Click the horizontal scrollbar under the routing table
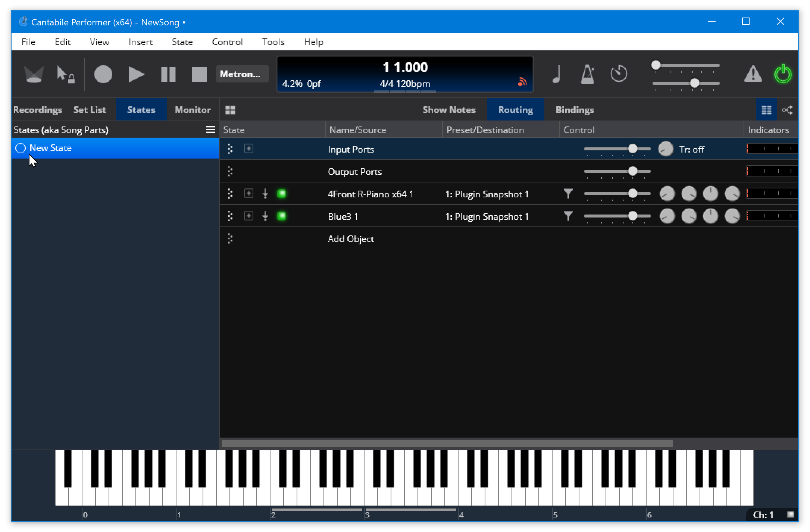The image size is (810, 532). 447,443
